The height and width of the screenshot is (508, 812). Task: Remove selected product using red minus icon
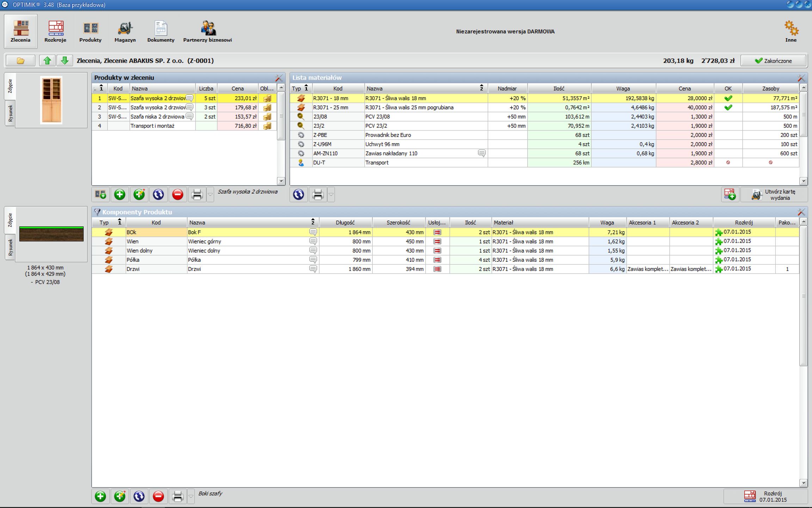click(177, 194)
